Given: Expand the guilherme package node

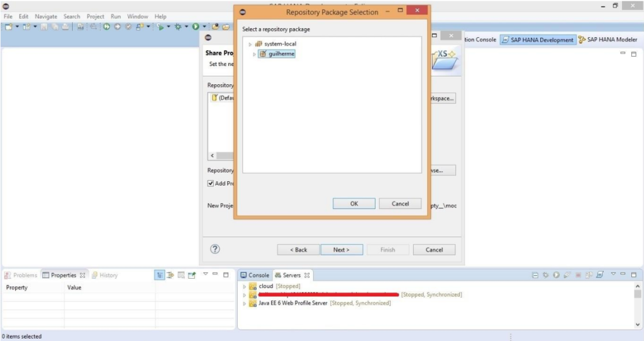Looking at the screenshot, I should (254, 54).
